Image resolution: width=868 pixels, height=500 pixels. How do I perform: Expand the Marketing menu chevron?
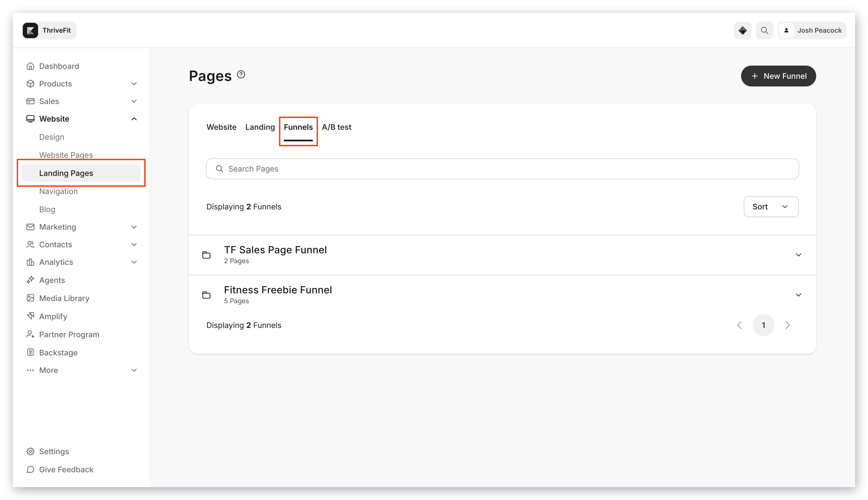[134, 227]
